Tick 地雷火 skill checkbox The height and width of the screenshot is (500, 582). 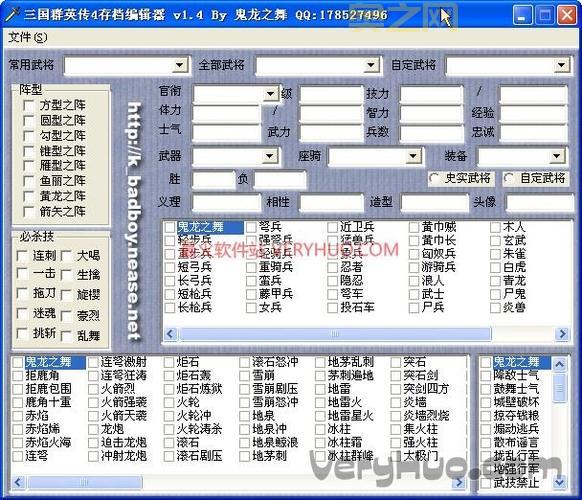point(320,402)
